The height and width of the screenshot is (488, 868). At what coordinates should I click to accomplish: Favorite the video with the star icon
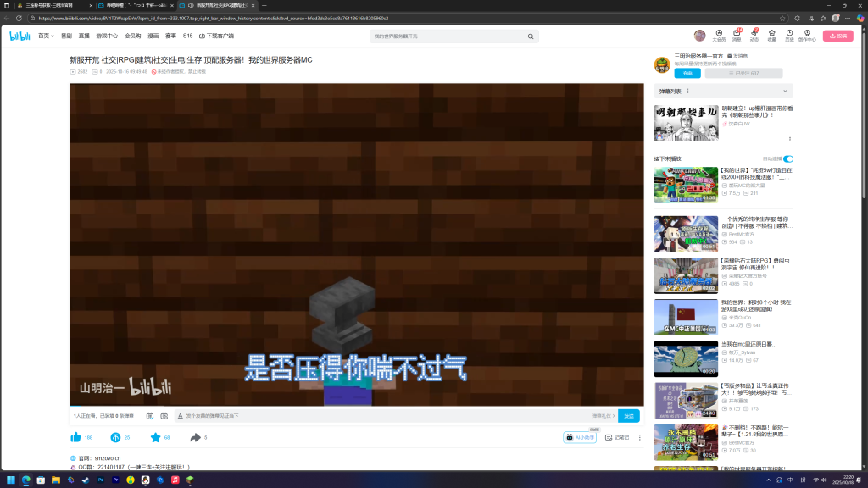(155, 437)
